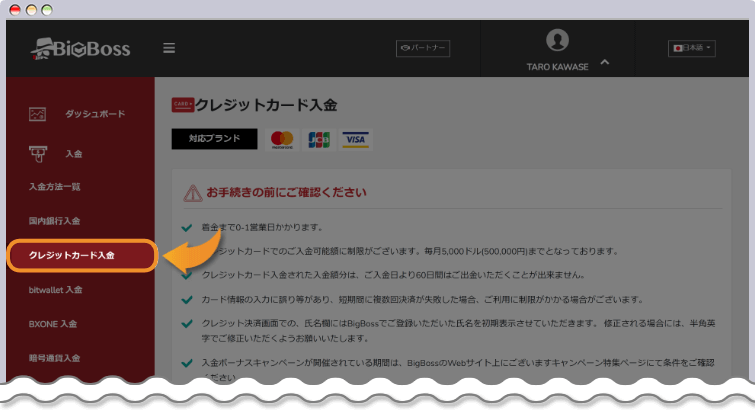Click text about 60日間 withdrawal restriction
Screen dimensions: 755x410
[393, 275]
